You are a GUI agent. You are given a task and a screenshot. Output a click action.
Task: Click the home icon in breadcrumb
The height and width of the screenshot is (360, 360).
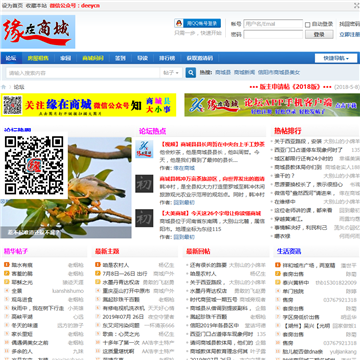tap(4, 87)
